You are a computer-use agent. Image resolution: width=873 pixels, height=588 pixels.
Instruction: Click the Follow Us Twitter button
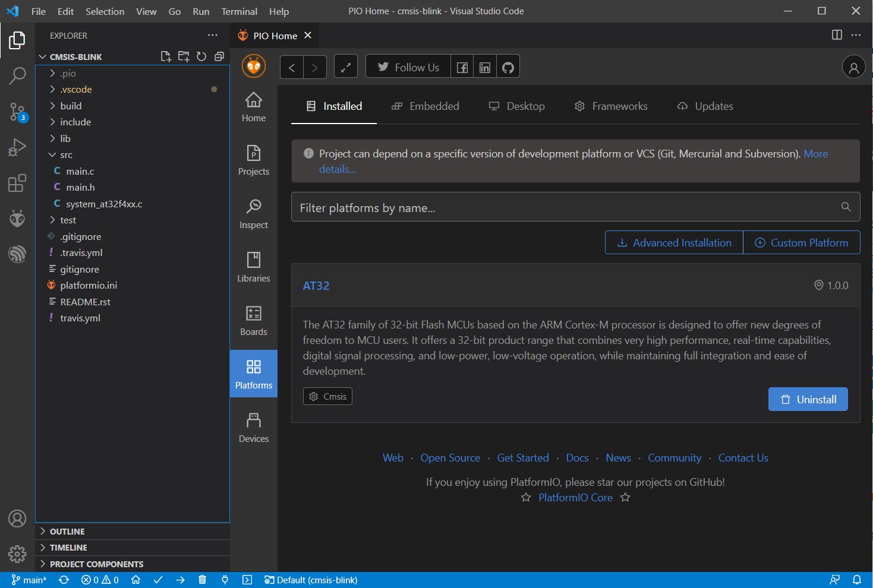tap(408, 67)
